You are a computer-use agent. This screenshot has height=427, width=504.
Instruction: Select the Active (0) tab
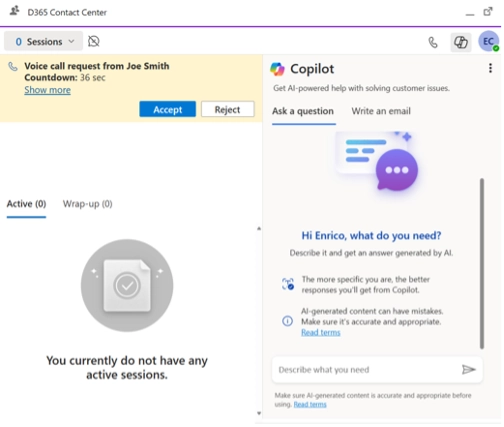[26, 204]
